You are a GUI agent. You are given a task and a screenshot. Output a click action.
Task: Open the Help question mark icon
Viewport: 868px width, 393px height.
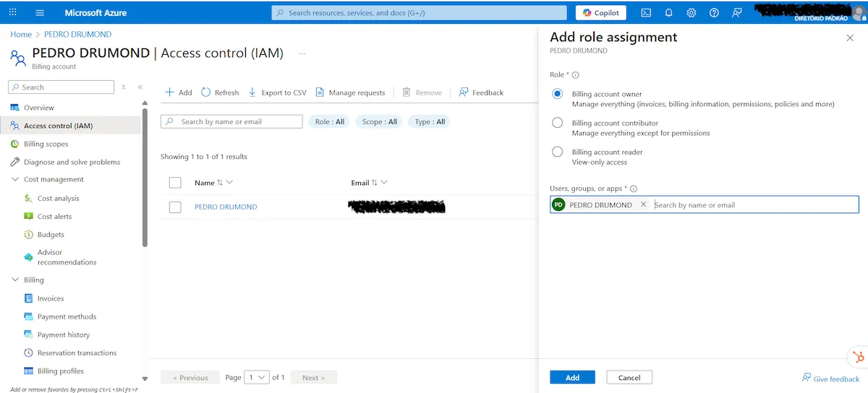(x=714, y=12)
